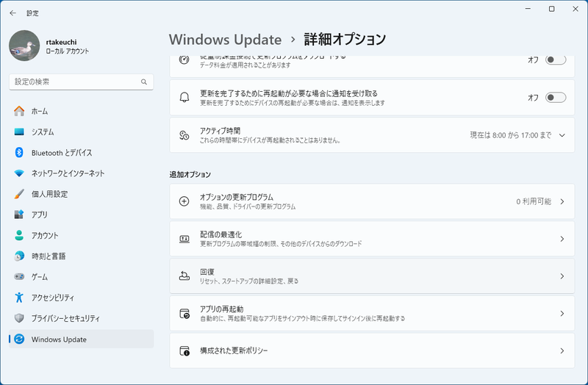This screenshot has width=588, height=385.
Task: Click the アプリの再起動 icon
Action: (x=184, y=314)
